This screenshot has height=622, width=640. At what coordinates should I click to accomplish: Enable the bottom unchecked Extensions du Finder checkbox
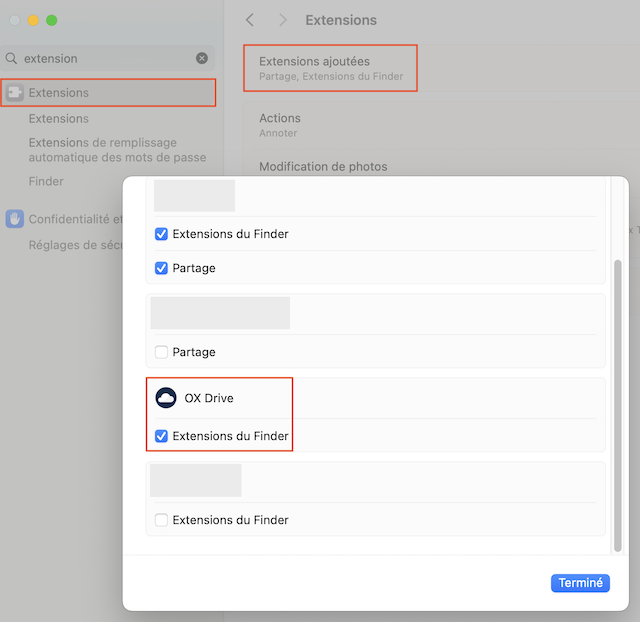tap(161, 520)
